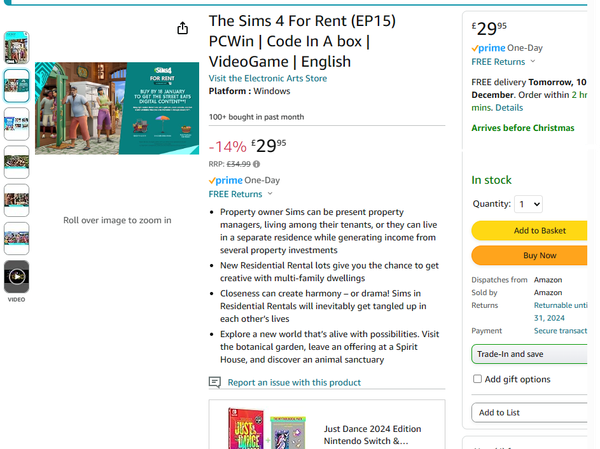The width and height of the screenshot is (600, 449).
Task: Open Report an issue with this product
Action: (294, 382)
